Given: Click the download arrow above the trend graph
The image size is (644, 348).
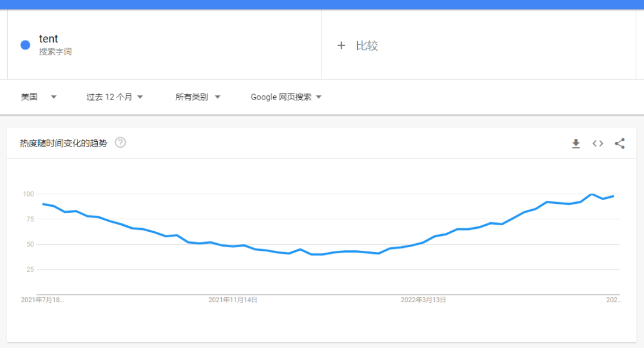Looking at the screenshot, I should [575, 143].
